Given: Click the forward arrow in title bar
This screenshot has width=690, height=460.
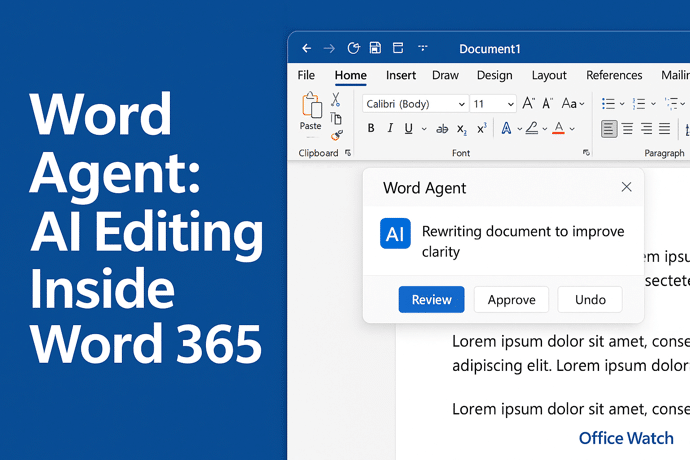Looking at the screenshot, I should click(x=329, y=48).
